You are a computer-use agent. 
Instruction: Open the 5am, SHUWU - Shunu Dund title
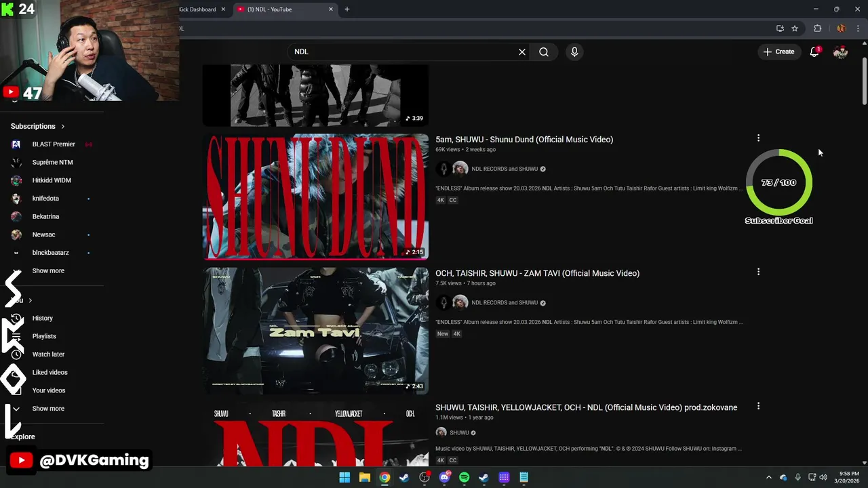(524, 139)
